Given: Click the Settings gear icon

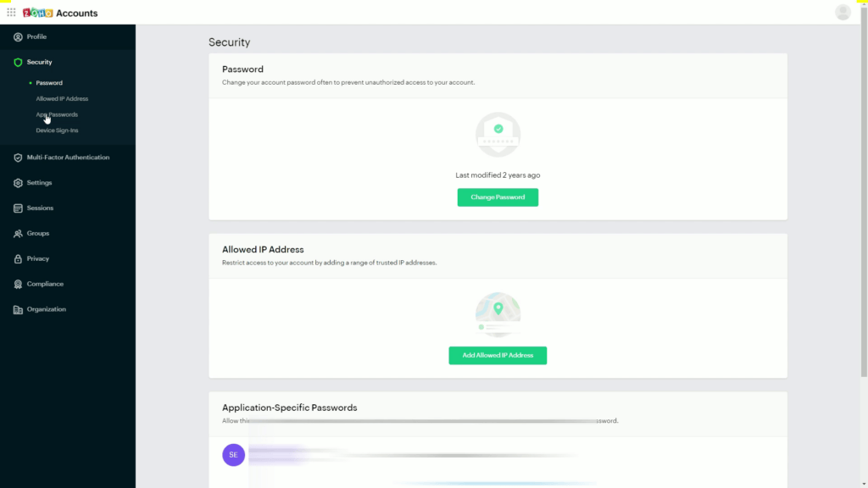Looking at the screenshot, I should (x=18, y=182).
